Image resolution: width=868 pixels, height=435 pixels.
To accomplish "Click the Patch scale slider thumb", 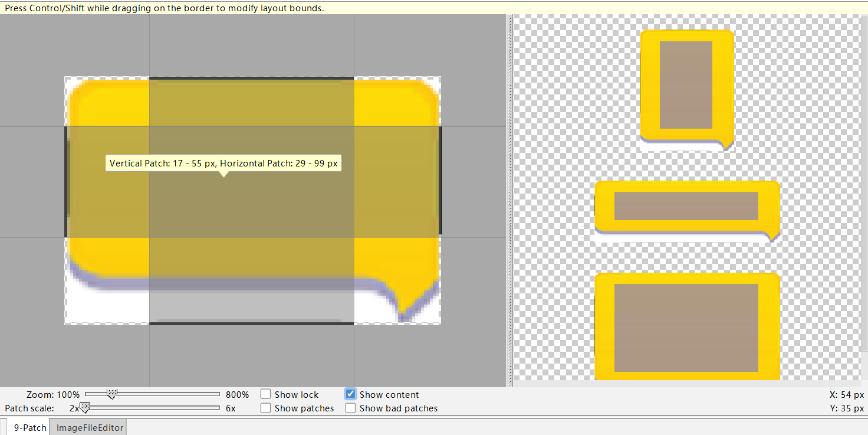I will [84, 407].
